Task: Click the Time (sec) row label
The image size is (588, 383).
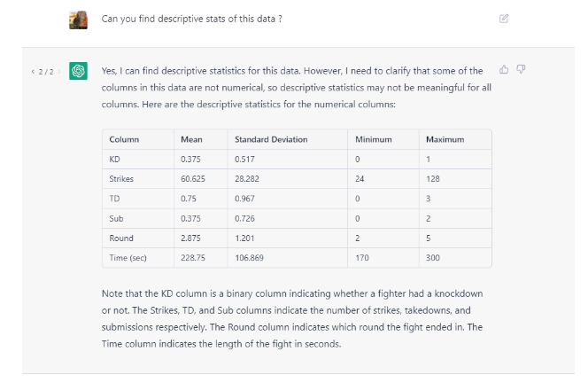Action: coord(128,256)
